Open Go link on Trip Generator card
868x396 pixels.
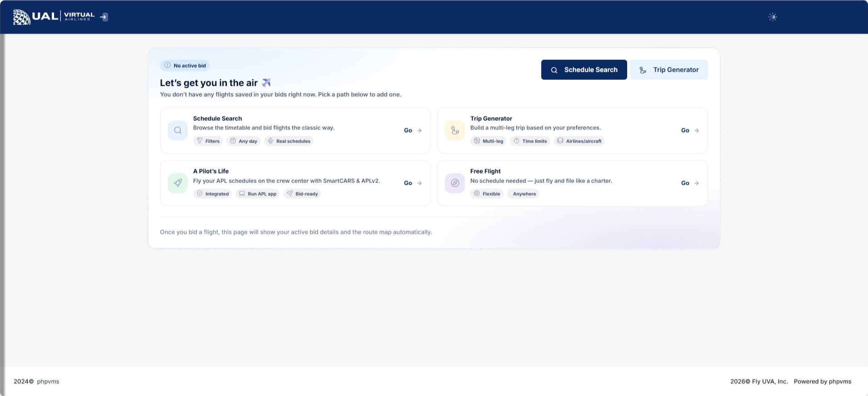point(690,130)
